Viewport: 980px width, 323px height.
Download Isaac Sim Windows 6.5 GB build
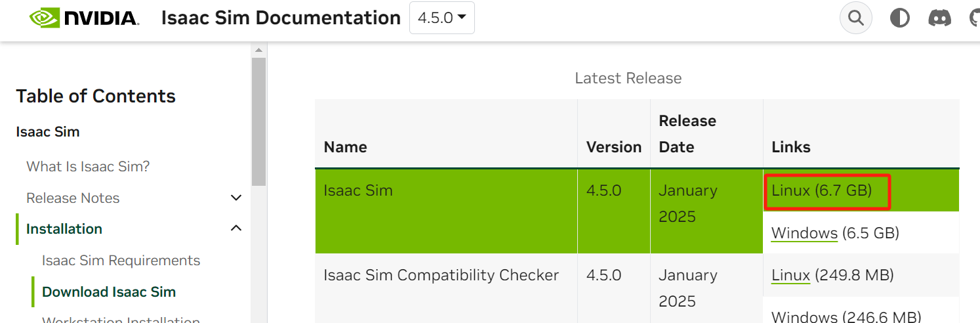point(804,233)
